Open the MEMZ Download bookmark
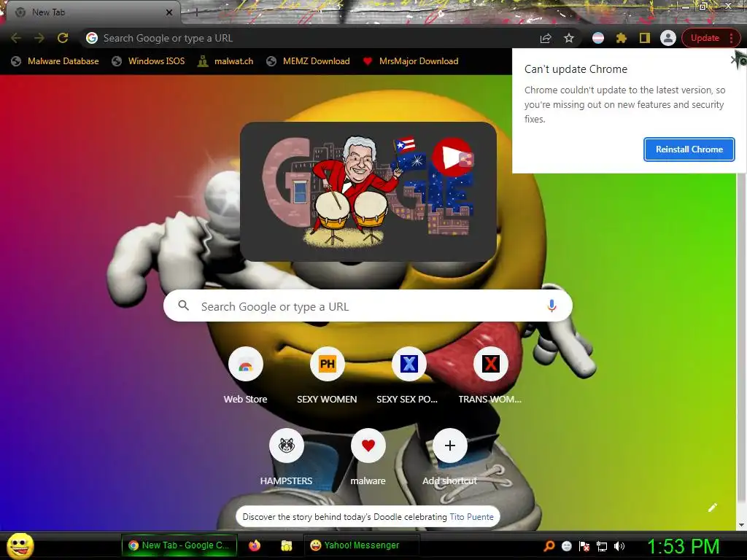 pyautogui.click(x=309, y=61)
